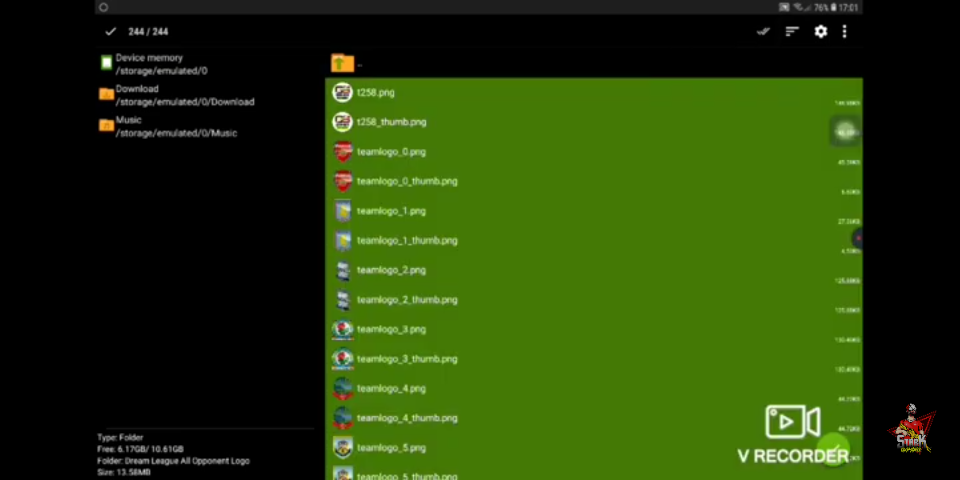Tap the teamlogo_3.png file icon

(343, 329)
